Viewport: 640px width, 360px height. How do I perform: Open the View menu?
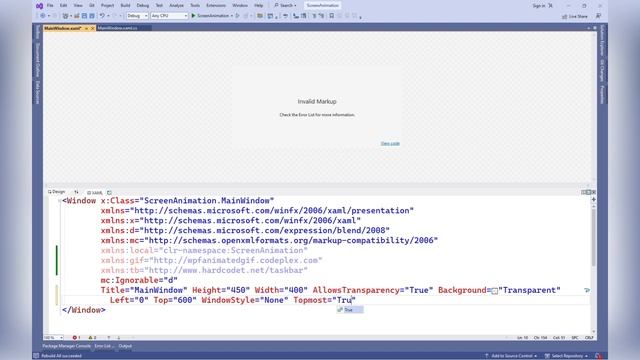[78, 5]
